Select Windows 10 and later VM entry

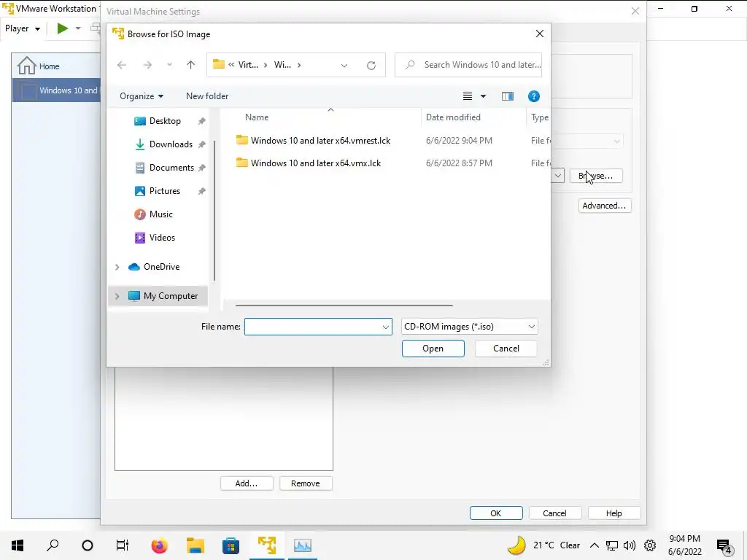tap(57, 90)
